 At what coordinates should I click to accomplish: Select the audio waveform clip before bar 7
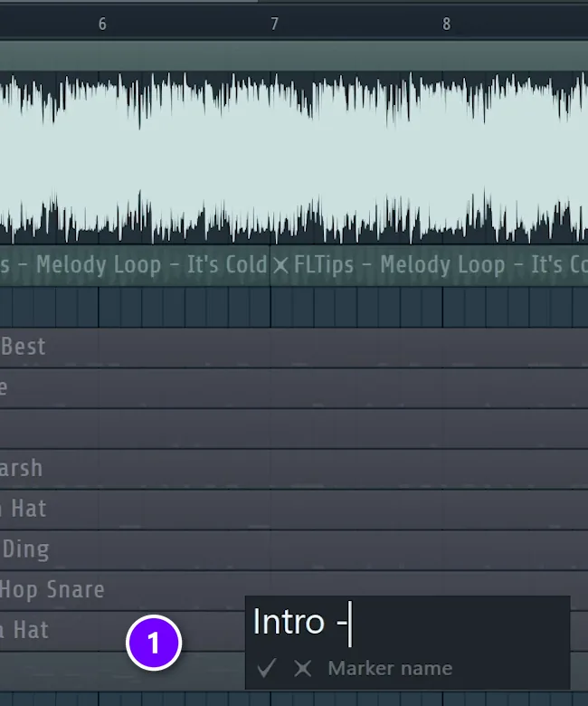click(135, 157)
